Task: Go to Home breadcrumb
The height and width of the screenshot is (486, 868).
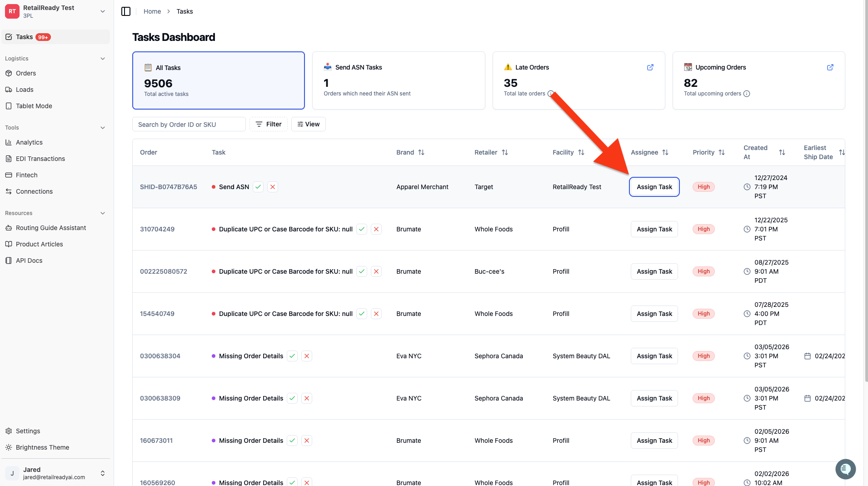Action: [152, 11]
